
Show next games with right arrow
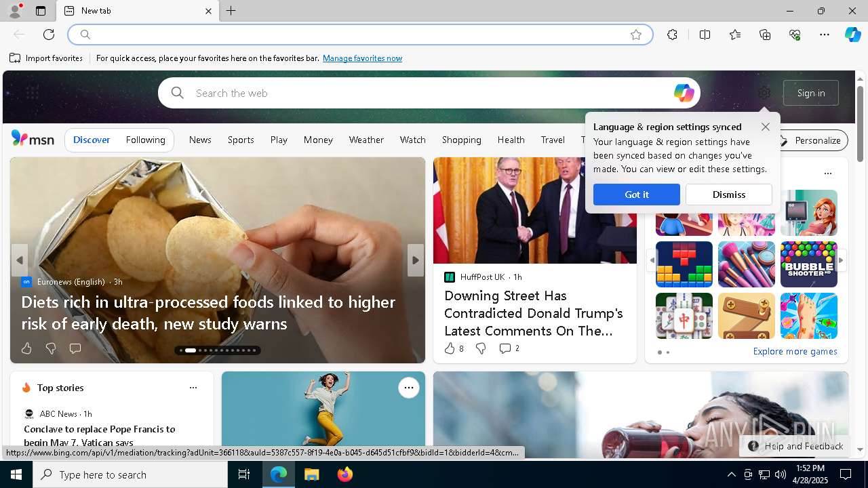pos(841,260)
